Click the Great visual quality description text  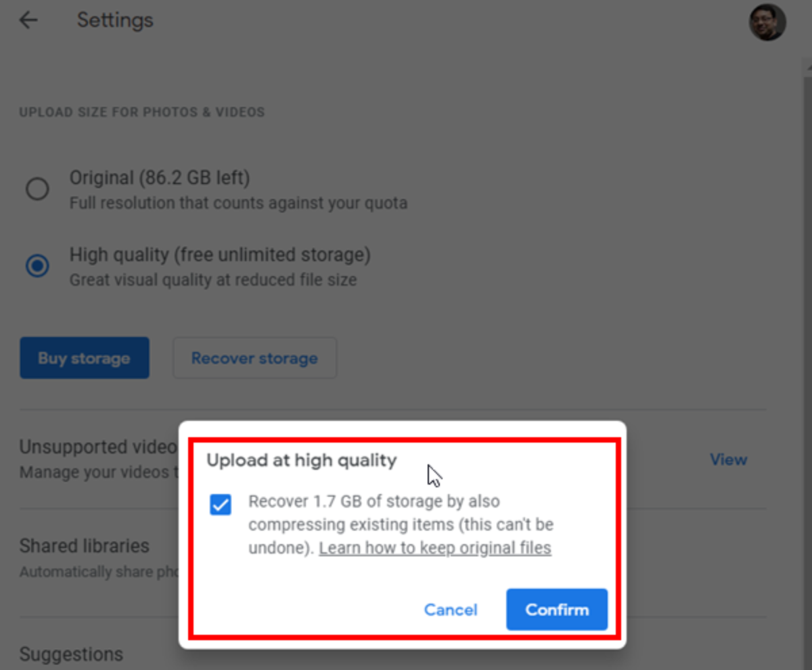[x=212, y=280]
